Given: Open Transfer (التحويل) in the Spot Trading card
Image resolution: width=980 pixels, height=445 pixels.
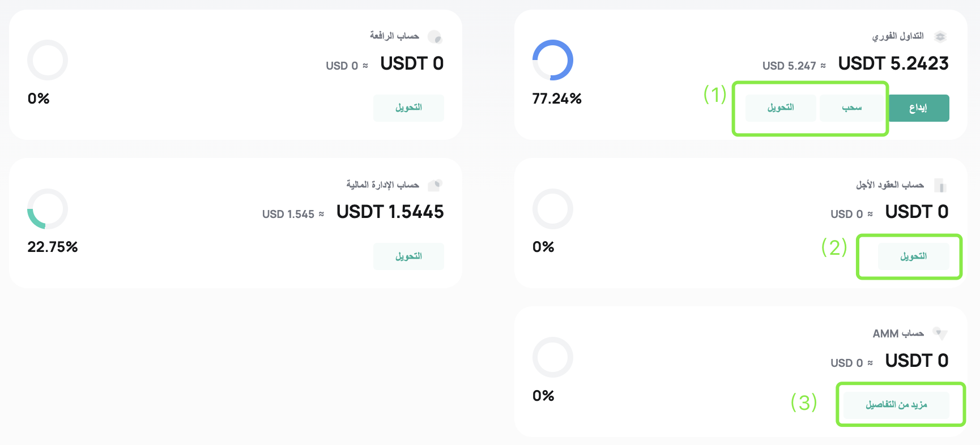Looking at the screenshot, I should 781,108.
